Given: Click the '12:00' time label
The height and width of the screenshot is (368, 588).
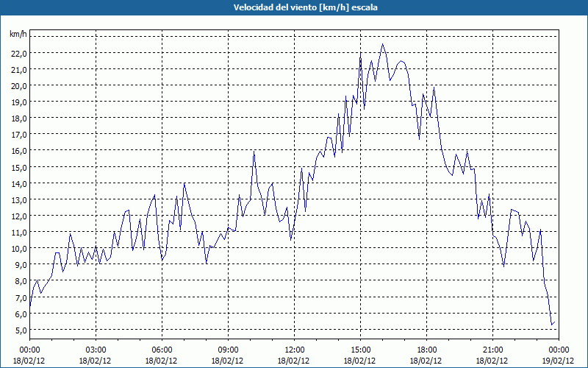Looking at the screenshot, I should [295, 350].
